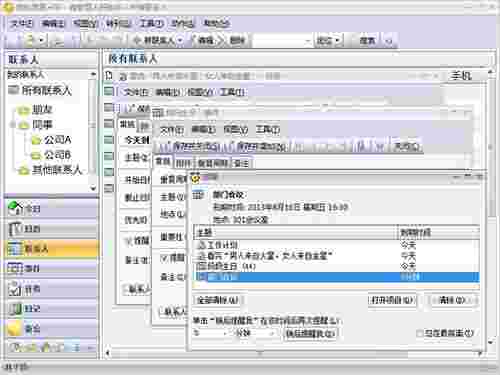
Task: Select the 工作计划 row in the reminder list
Action: pyautogui.click(x=336, y=245)
